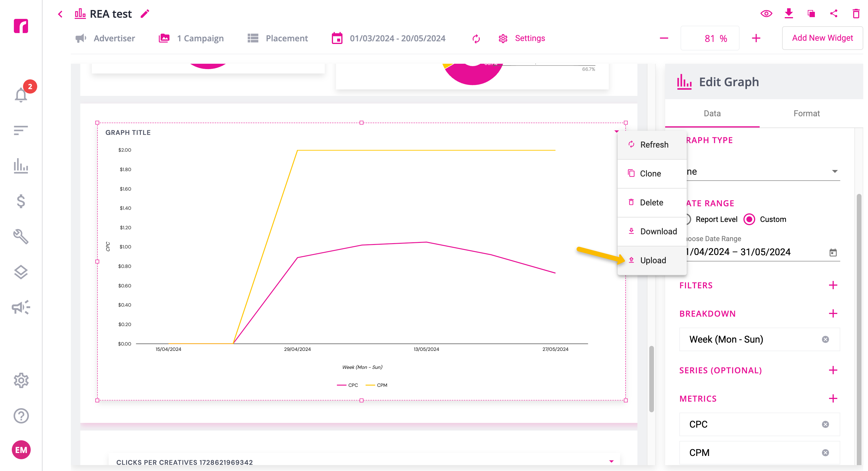This screenshot has width=868, height=471.
Task: Open the wrench tools sidebar icon
Action: (21, 236)
